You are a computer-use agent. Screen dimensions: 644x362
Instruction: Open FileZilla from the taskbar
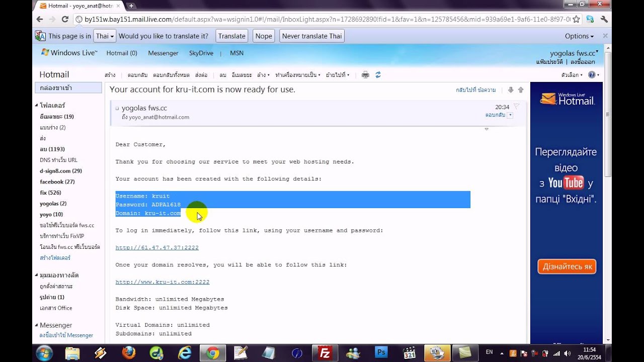(x=326, y=353)
